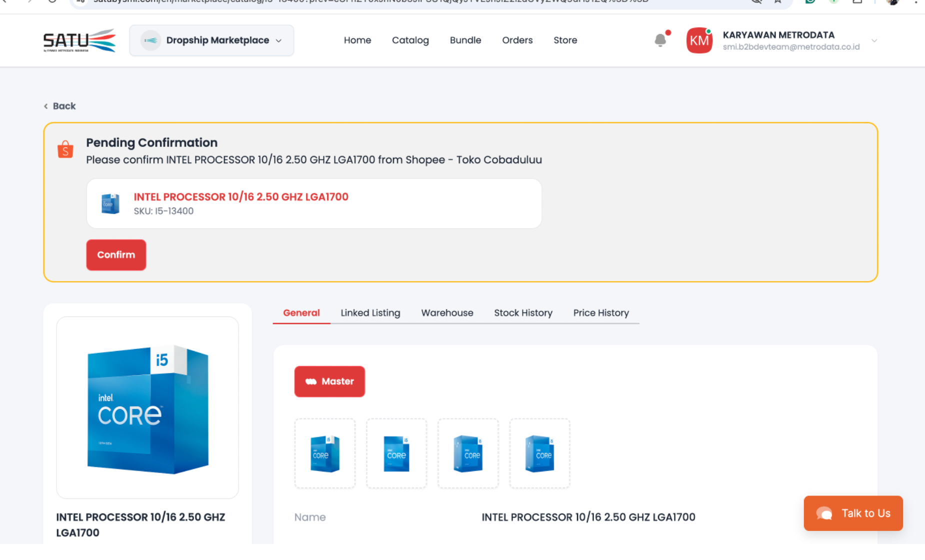925x560 pixels.
Task: Open the notifications bell
Action: (660, 40)
